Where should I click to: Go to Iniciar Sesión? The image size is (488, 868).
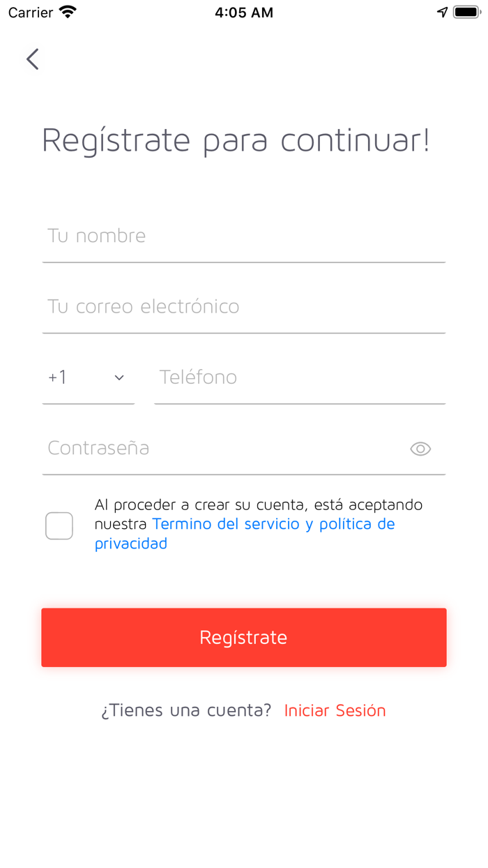[335, 710]
